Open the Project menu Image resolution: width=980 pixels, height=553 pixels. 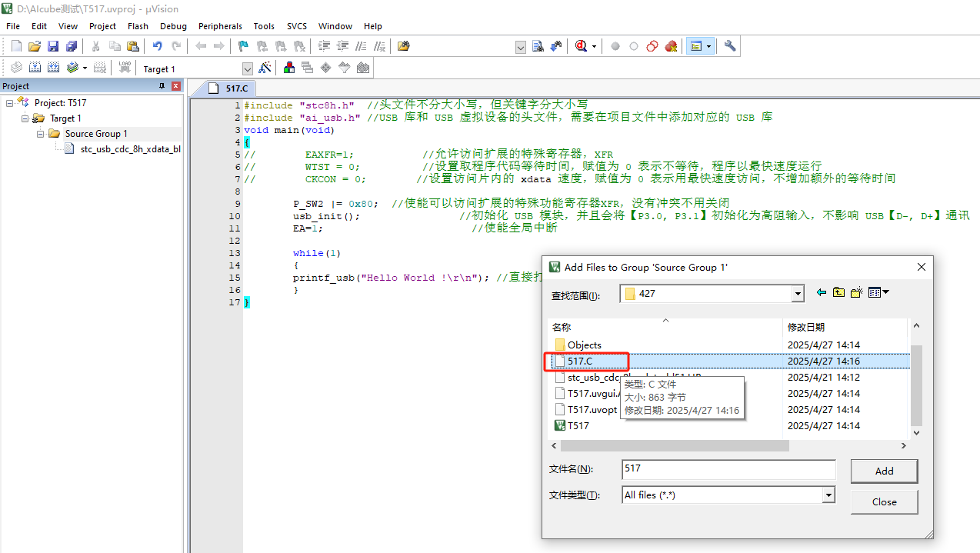(102, 25)
